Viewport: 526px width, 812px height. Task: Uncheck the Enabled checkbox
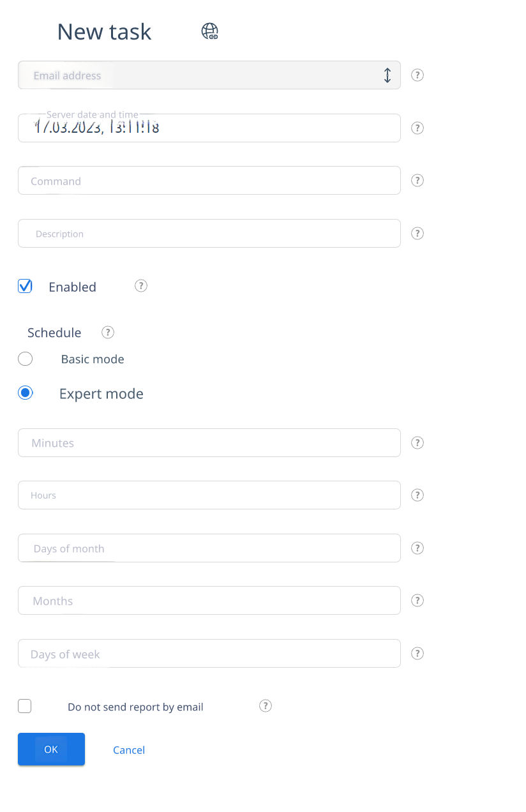tap(25, 286)
